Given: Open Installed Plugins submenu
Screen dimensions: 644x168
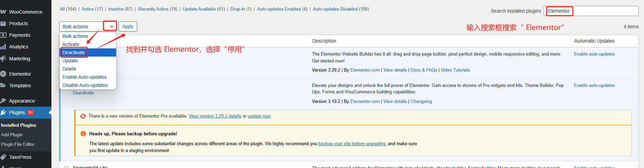Looking at the screenshot, I should [x=18, y=125].
